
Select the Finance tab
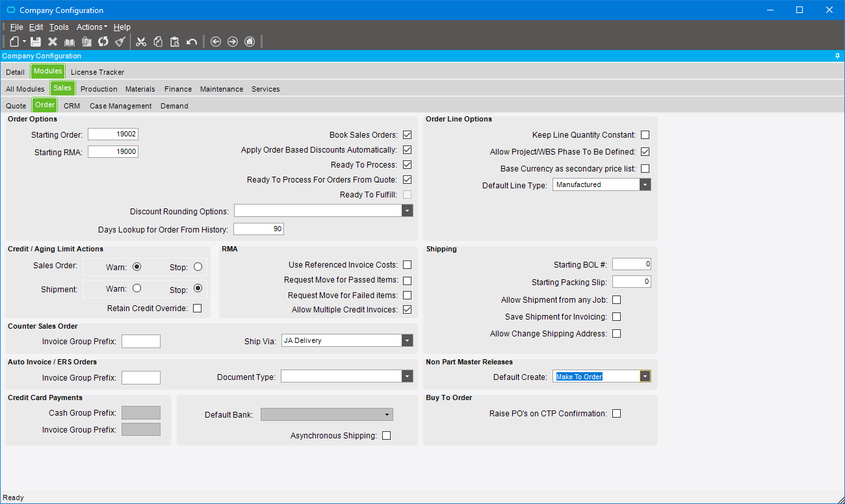(178, 89)
